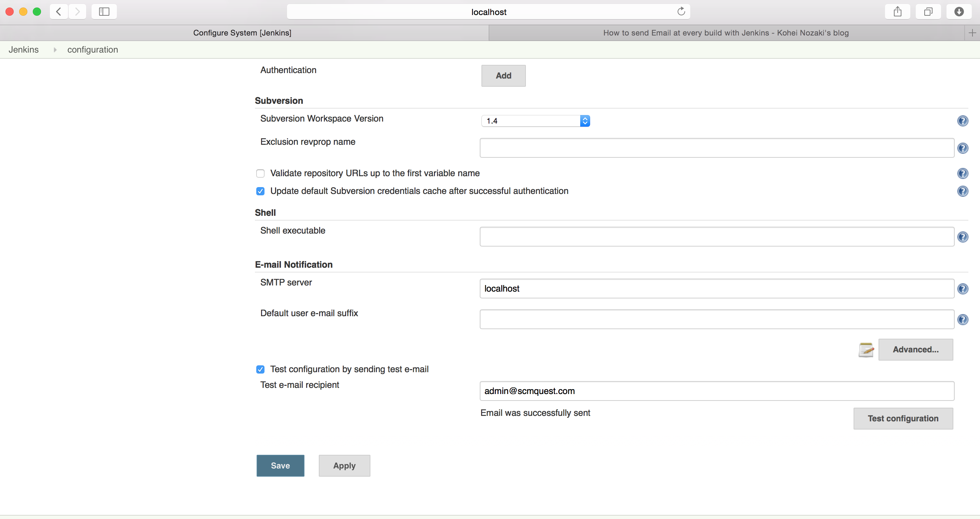Click the SMTP server field with localhost
Image resolution: width=980 pixels, height=519 pixels.
pos(717,289)
